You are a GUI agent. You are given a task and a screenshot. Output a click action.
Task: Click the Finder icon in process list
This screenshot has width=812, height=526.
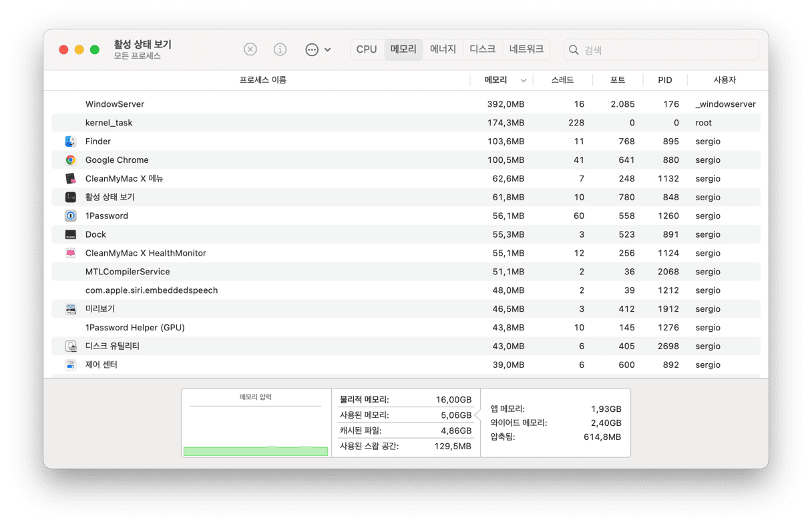coord(71,142)
